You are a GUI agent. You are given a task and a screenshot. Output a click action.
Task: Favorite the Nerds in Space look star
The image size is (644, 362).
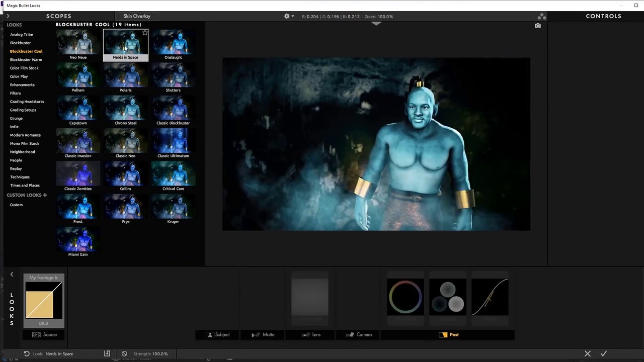(x=145, y=33)
